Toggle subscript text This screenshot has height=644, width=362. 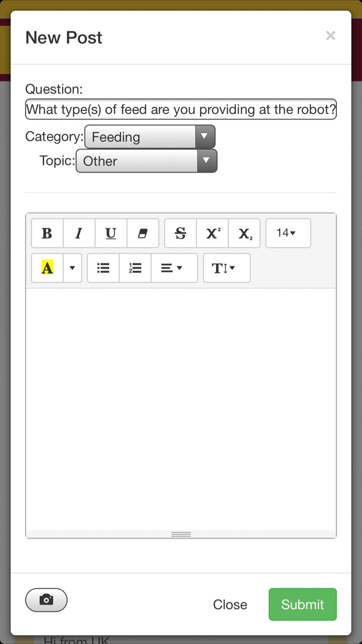point(244,233)
